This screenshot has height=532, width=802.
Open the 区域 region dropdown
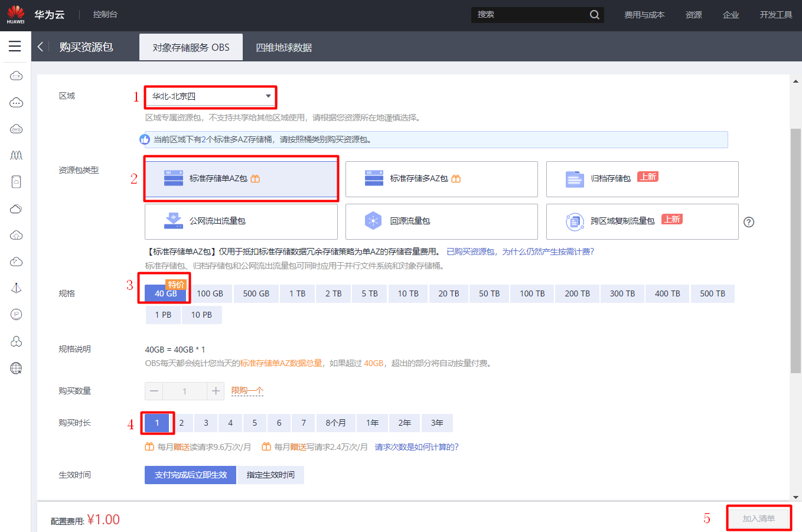pyautogui.click(x=210, y=96)
